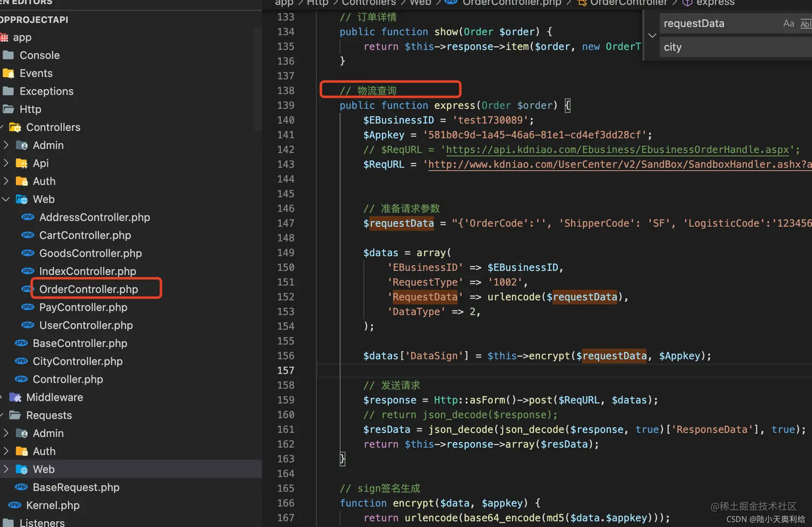Select the UserController.php PHP file icon

click(28, 325)
